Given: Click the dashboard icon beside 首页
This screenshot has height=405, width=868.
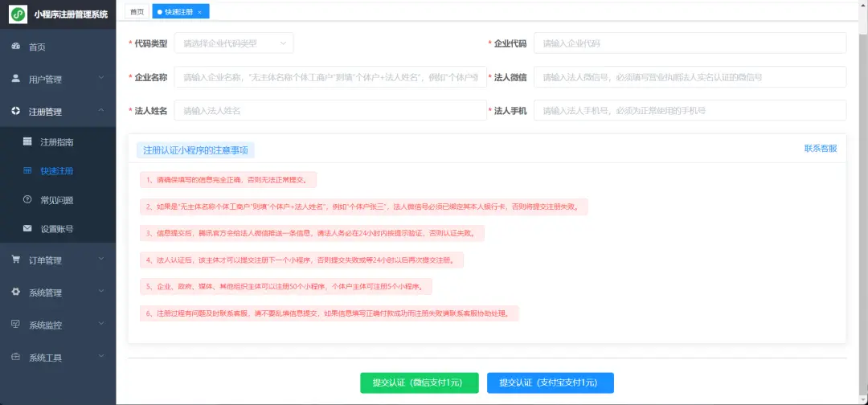Looking at the screenshot, I should (16, 47).
